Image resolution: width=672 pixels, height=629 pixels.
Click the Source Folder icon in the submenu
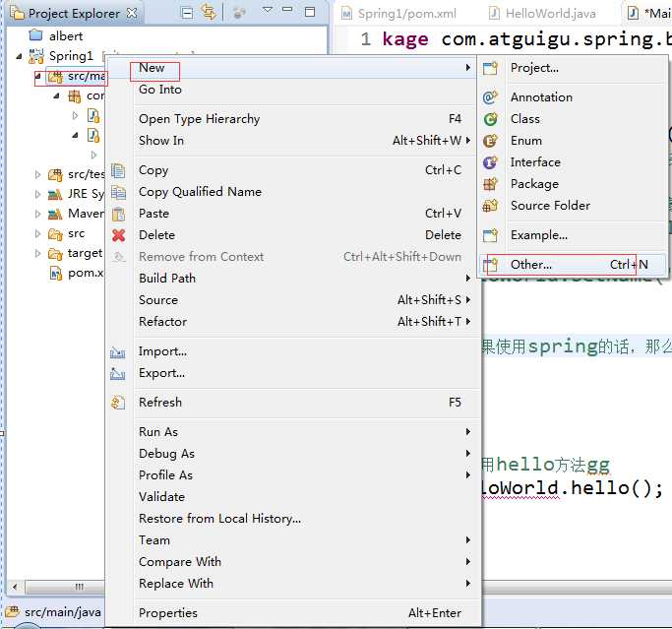point(490,206)
